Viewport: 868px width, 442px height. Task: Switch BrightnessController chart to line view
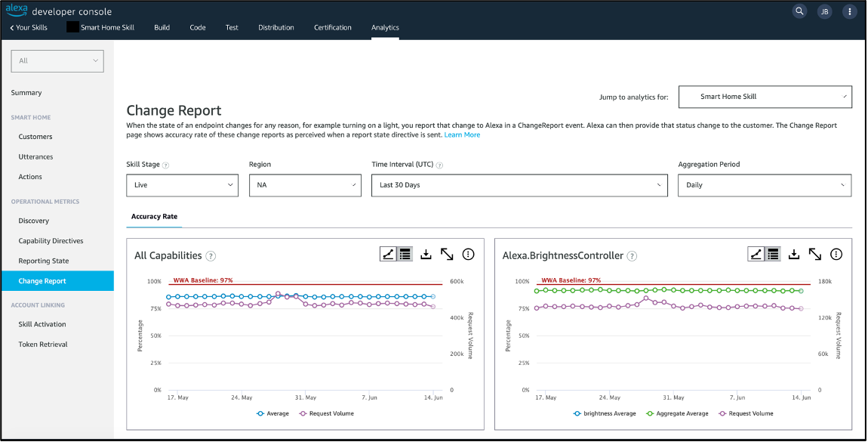[755, 254]
